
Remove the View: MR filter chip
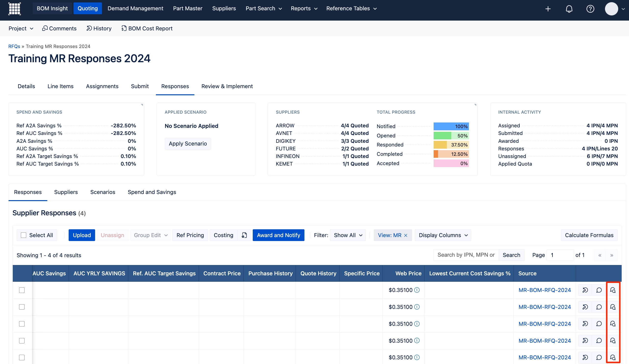pos(406,235)
